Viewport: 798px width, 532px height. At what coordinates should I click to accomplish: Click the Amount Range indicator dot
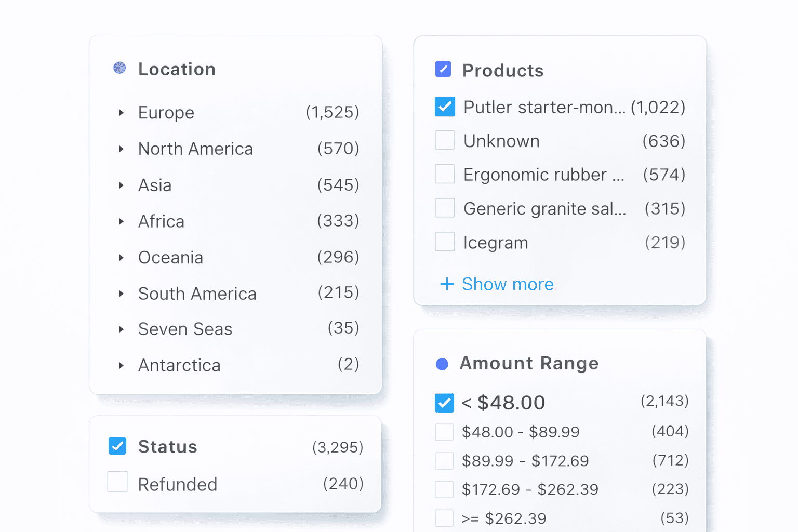443,364
